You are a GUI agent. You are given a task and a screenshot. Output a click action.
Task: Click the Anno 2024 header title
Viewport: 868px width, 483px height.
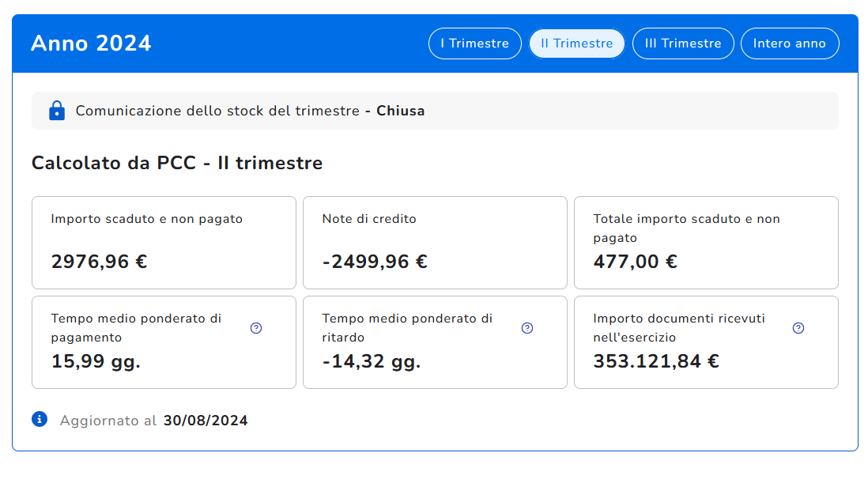tap(91, 43)
